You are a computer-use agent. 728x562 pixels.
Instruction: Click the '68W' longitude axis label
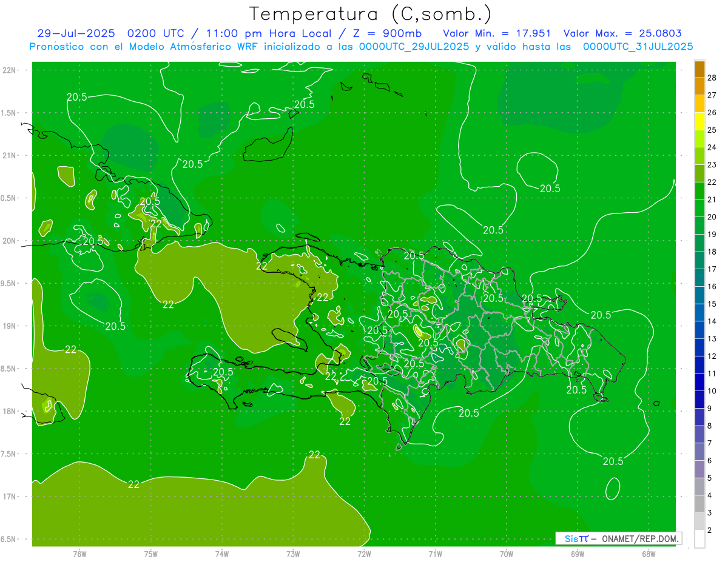pos(648,554)
